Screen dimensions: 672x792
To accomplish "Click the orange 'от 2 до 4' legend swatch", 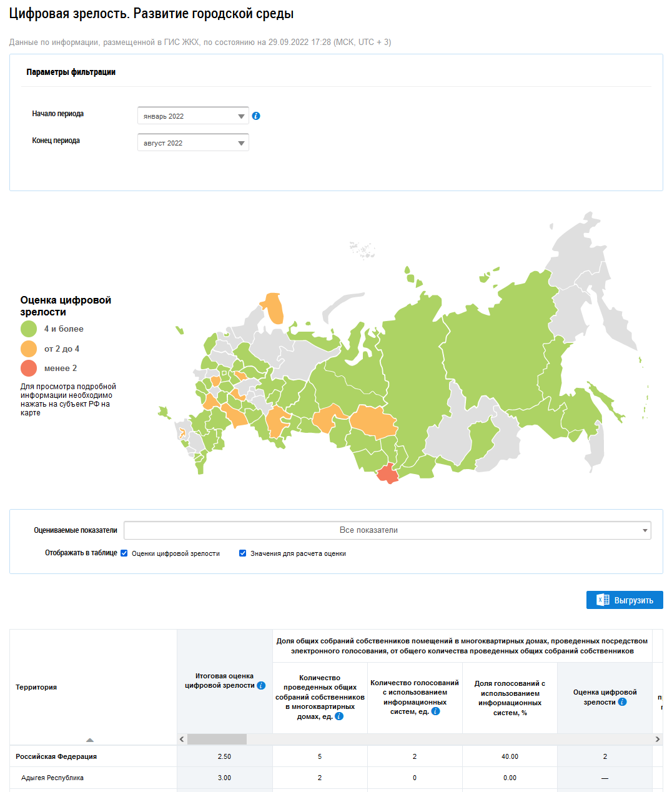I will [29, 349].
